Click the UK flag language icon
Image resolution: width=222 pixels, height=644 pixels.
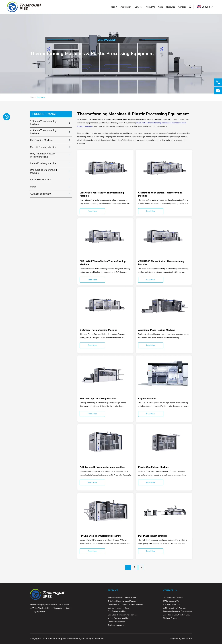point(199,7)
